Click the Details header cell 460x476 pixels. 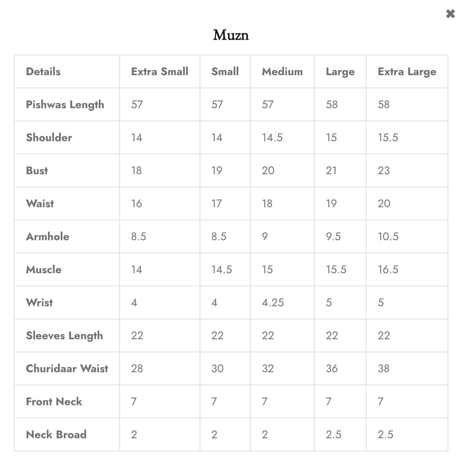point(43,72)
